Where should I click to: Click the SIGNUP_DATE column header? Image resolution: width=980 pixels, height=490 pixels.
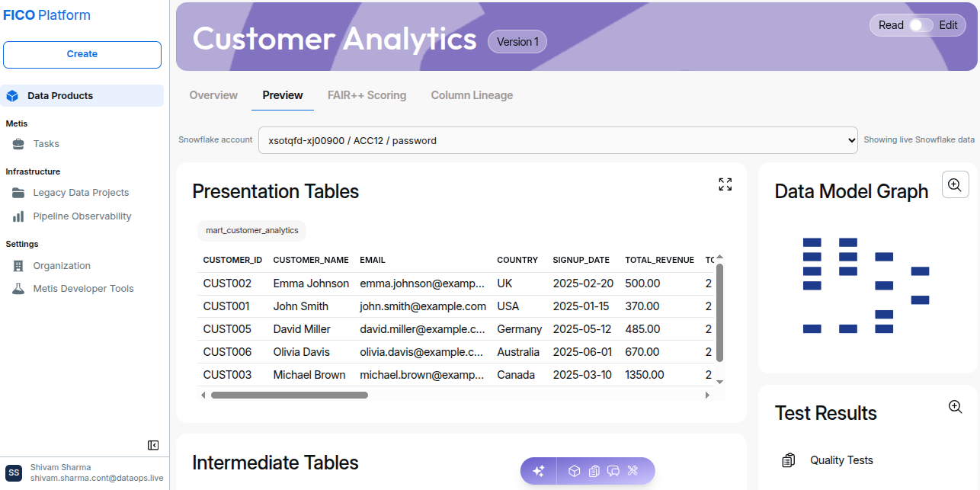click(581, 260)
